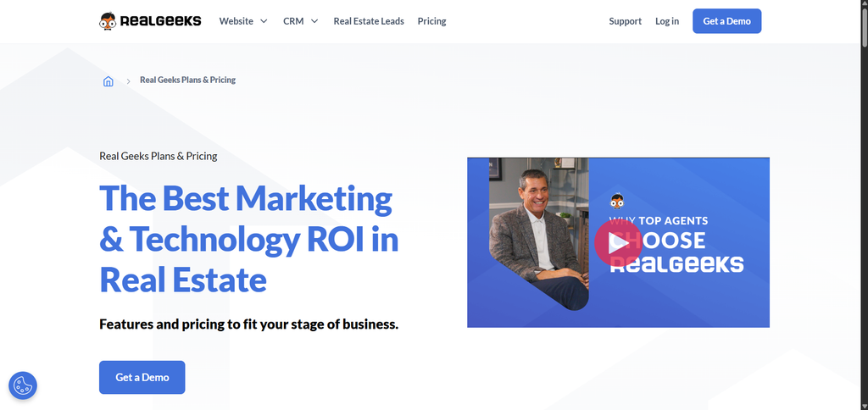Image resolution: width=868 pixels, height=410 pixels.
Task: Click the breadcrumb separator arrow
Action: 128,81
